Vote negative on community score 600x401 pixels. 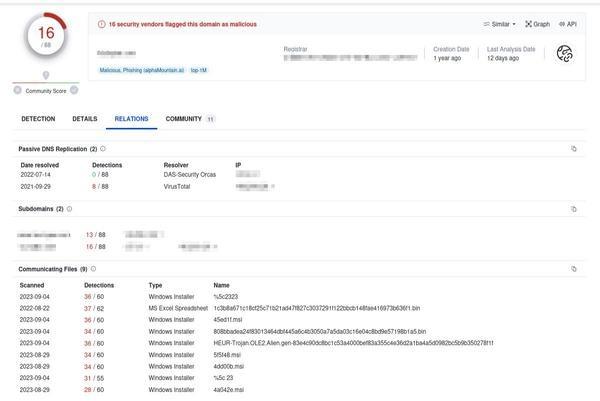(x=17, y=90)
